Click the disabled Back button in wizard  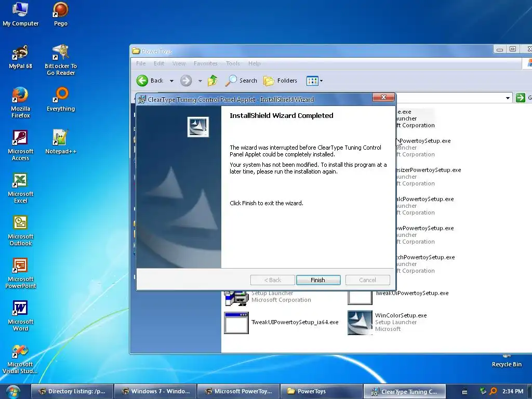click(x=272, y=280)
